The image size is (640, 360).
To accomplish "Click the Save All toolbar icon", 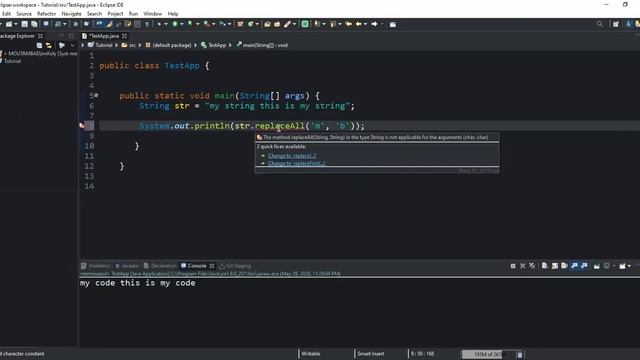I will 34,24.
